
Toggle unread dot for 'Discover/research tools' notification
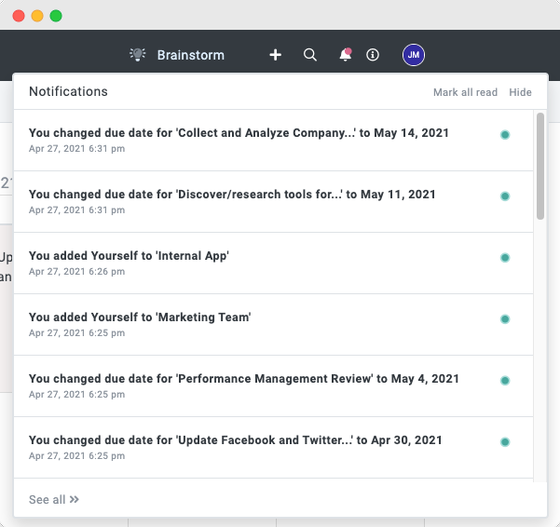pos(505,196)
